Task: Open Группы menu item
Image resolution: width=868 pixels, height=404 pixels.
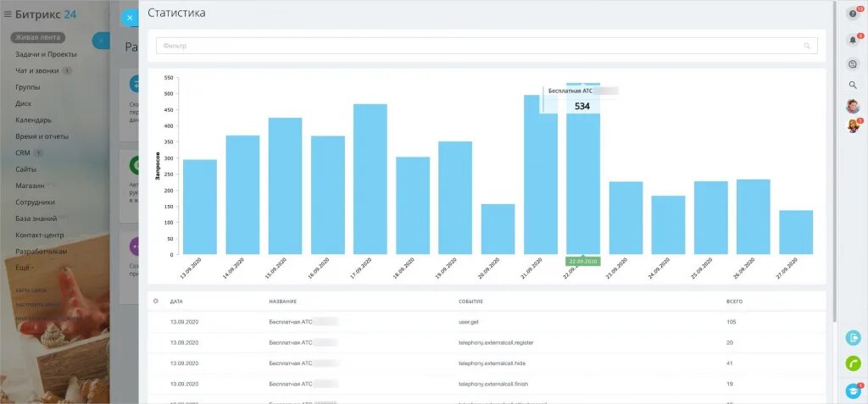Action: (28, 87)
